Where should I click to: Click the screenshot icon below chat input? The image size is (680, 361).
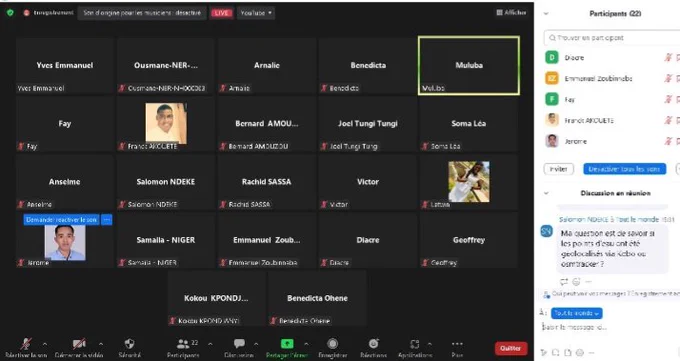(556, 353)
